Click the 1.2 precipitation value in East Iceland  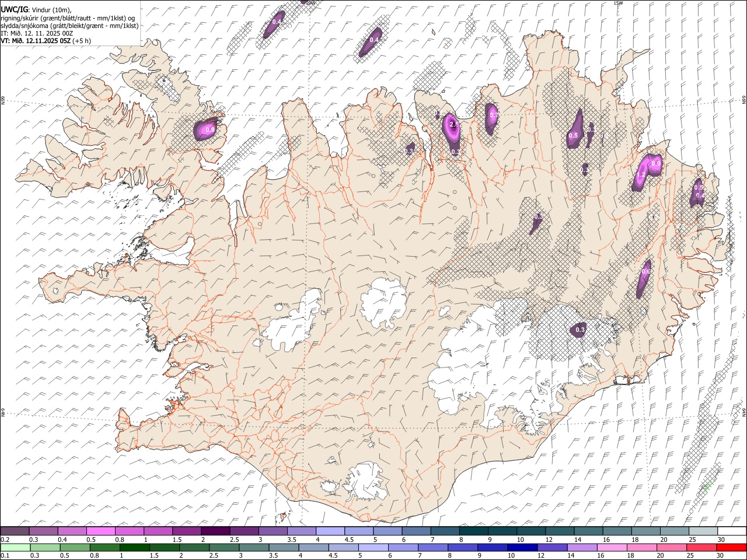[641, 174]
